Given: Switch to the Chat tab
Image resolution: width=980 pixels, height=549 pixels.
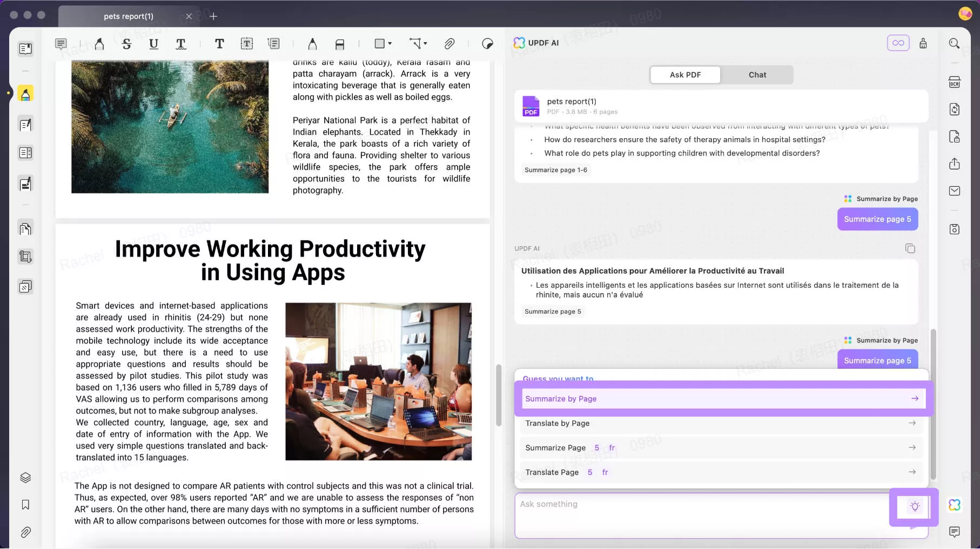Looking at the screenshot, I should click(x=757, y=75).
